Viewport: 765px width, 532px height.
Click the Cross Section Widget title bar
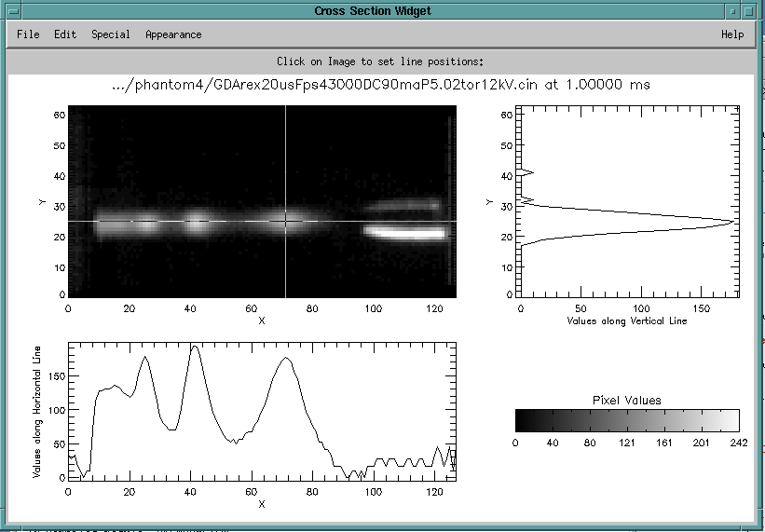tap(373, 11)
